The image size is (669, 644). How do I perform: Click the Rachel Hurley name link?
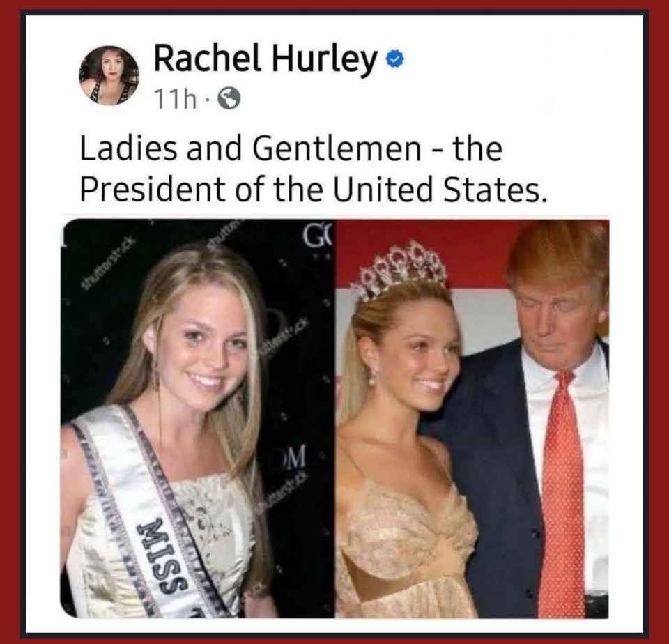click(x=266, y=61)
